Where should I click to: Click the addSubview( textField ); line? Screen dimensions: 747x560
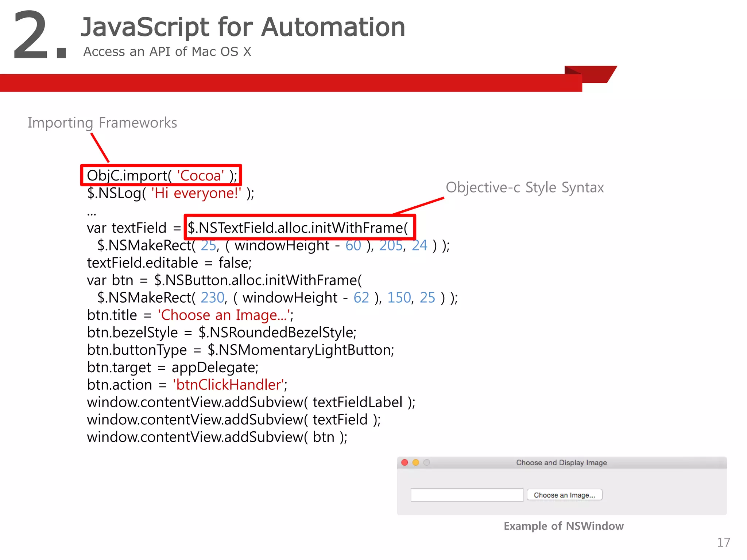[x=234, y=420]
